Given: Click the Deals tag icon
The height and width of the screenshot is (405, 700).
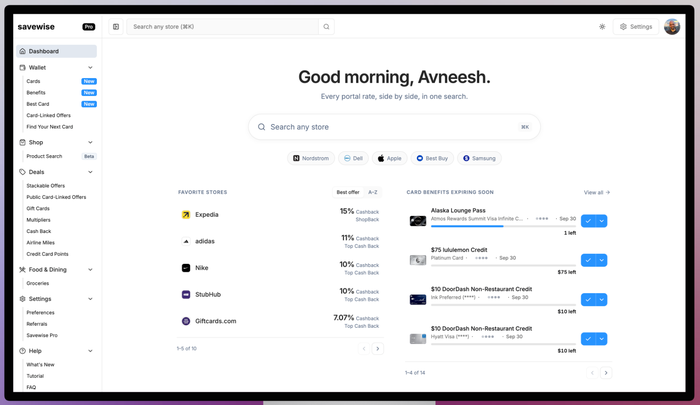Looking at the screenshot, I should [22, 172].
